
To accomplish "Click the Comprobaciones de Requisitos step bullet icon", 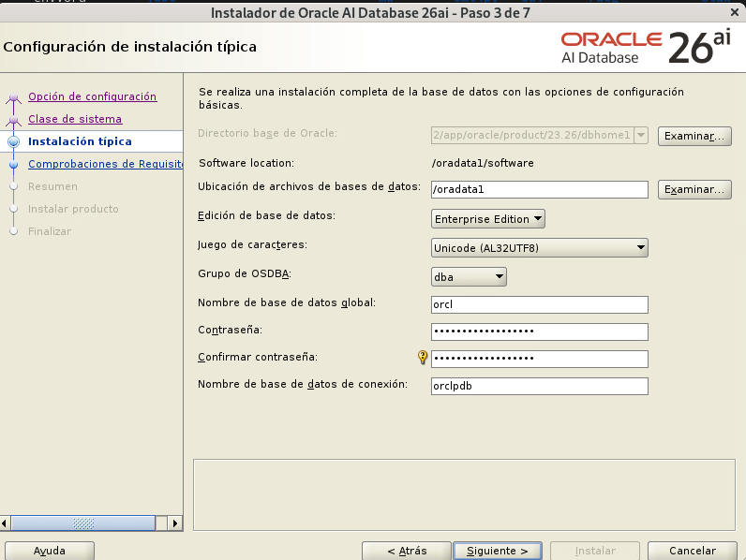I will pyautogui.click(x=13, y=165).
